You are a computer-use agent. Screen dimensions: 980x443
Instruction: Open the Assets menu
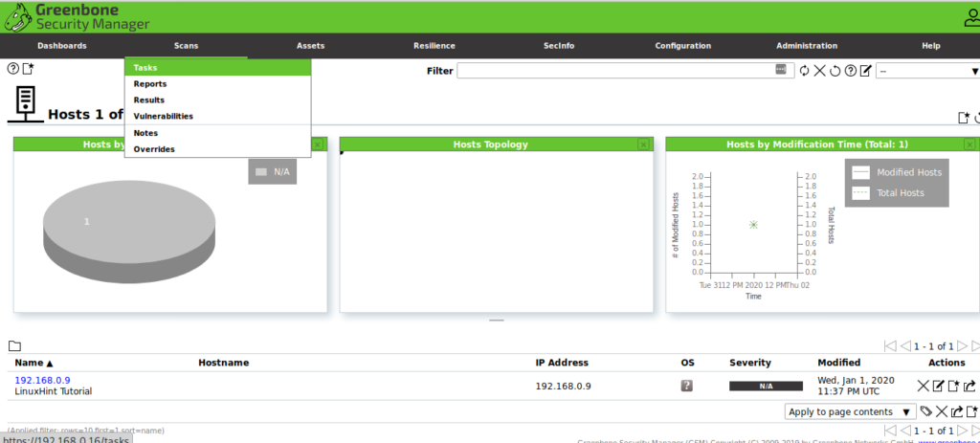point(311,46)
